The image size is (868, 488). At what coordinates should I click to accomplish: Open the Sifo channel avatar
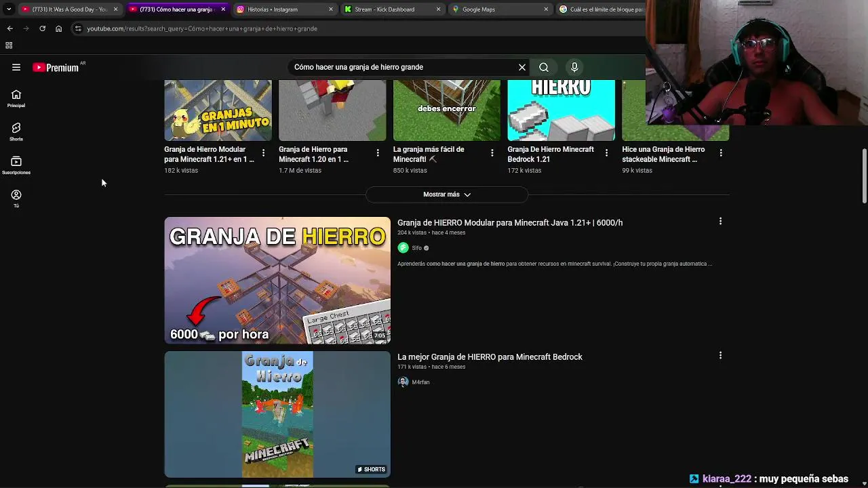403,248
